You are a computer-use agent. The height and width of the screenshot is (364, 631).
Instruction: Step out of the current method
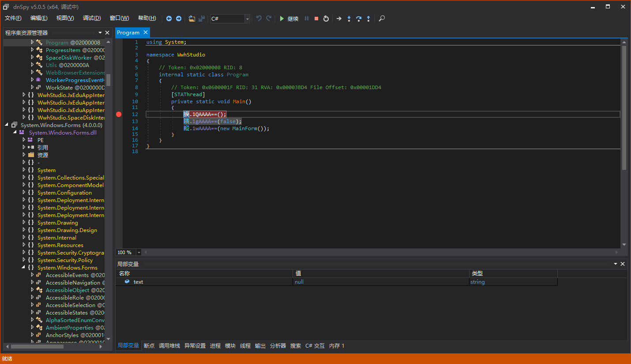click(368, 19)
